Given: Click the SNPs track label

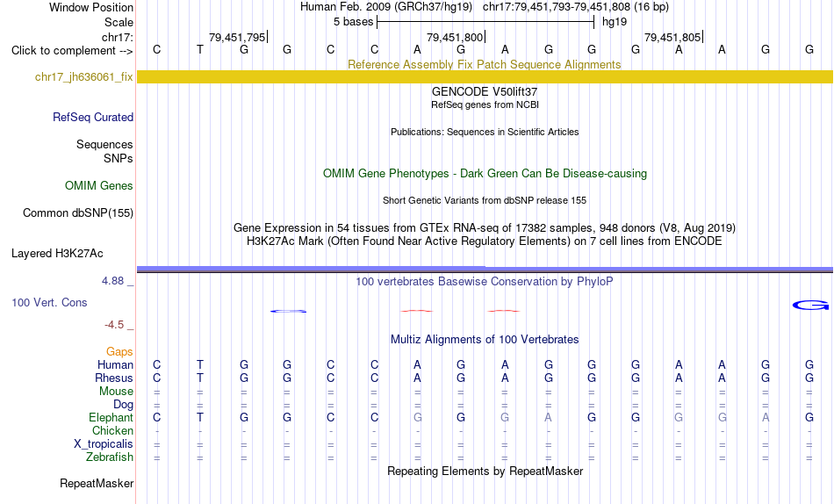Looking at the screenshot, I should pos(119,159).
